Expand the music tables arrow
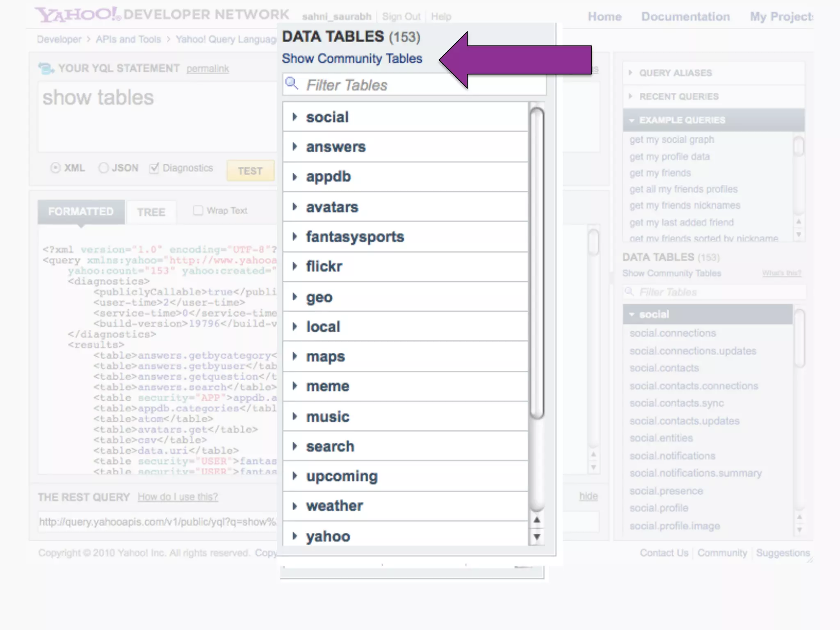The image size is (840, 630). point(294,416)
